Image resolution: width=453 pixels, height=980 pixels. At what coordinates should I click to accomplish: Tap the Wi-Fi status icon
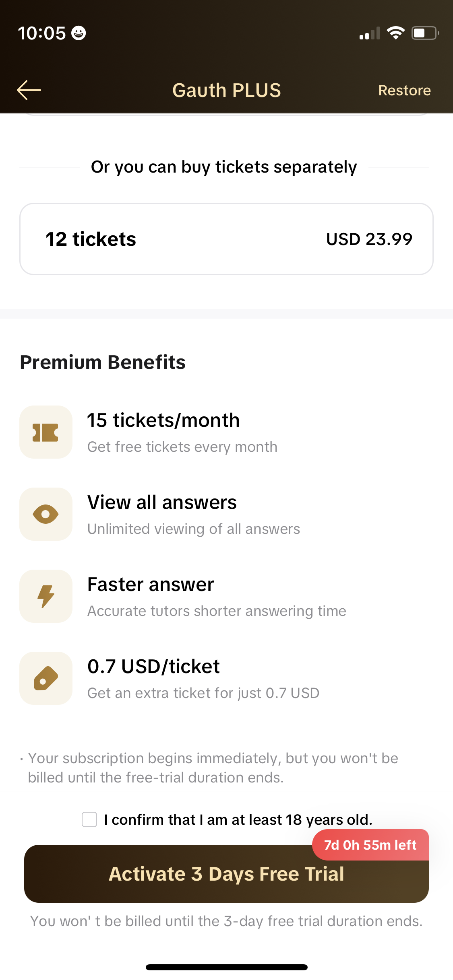pyautogui.click(x=395, y=33)
